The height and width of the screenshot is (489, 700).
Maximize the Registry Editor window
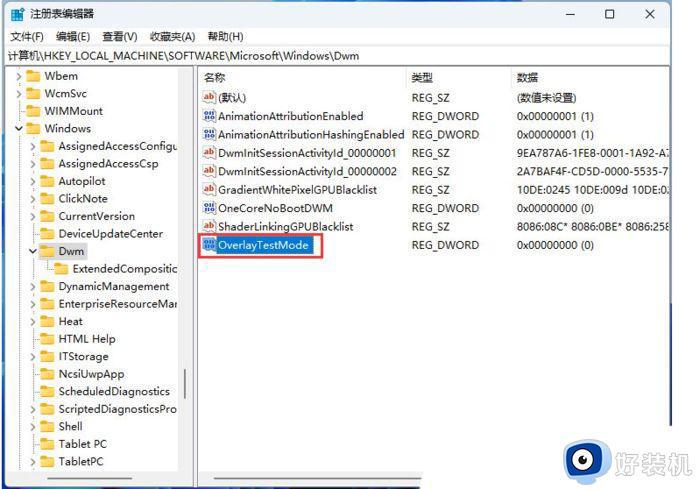609,14
